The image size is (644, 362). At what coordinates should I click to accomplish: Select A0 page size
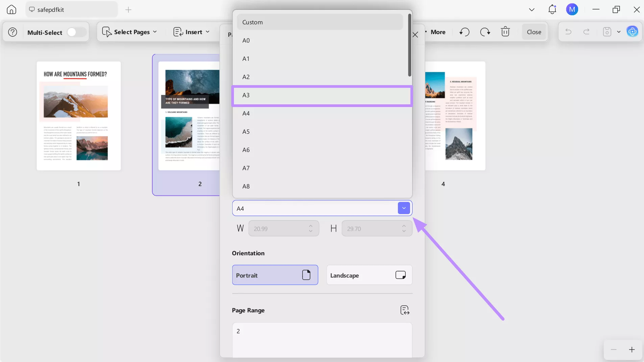(320, 41)
